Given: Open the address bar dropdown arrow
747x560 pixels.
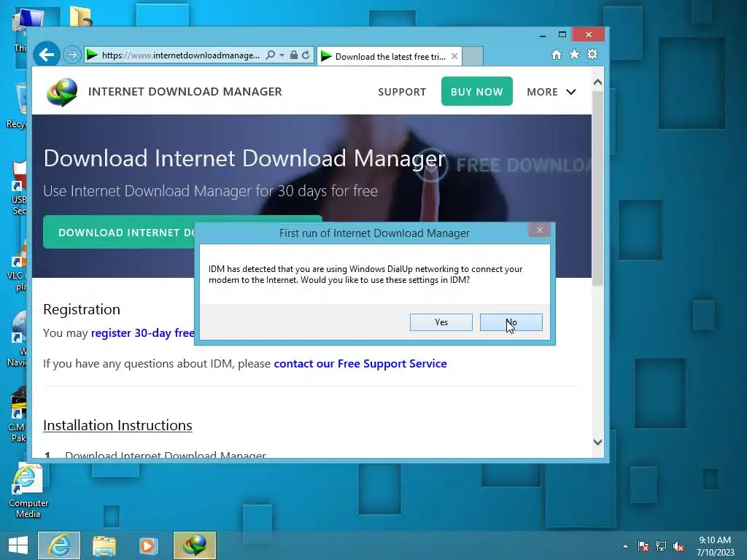Looking at the screenshot, I should pyautogui.click(x=282, y=55).
